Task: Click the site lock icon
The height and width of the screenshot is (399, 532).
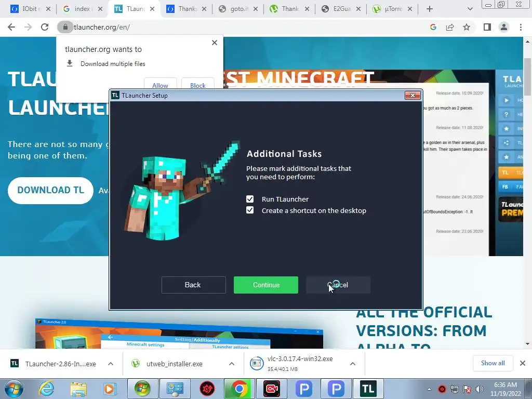Action: point(65,27)
